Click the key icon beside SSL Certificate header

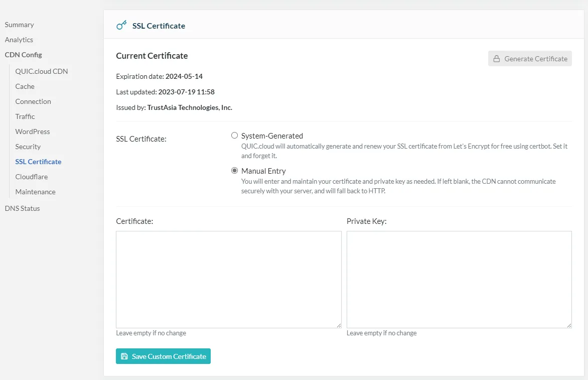pos(121,26)
